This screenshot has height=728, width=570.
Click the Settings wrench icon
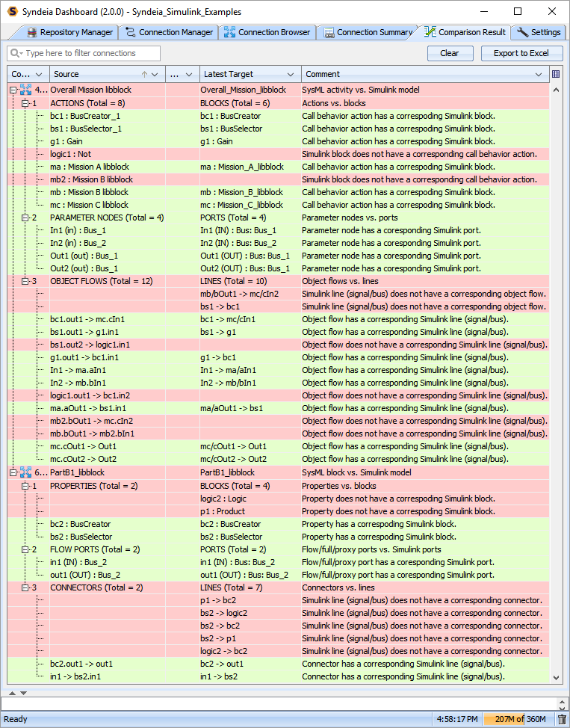tap(523, 32)
